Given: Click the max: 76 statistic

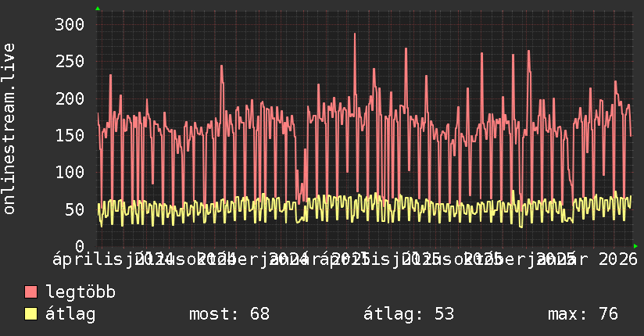Looking at the screenshot, I should pyautogui.click(x=583, y=314).
